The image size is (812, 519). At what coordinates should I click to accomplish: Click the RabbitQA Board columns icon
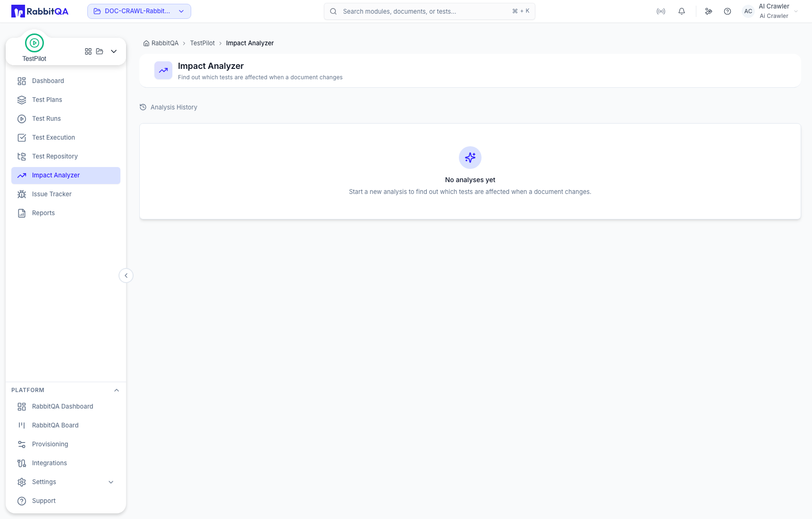tap(22, 426)
